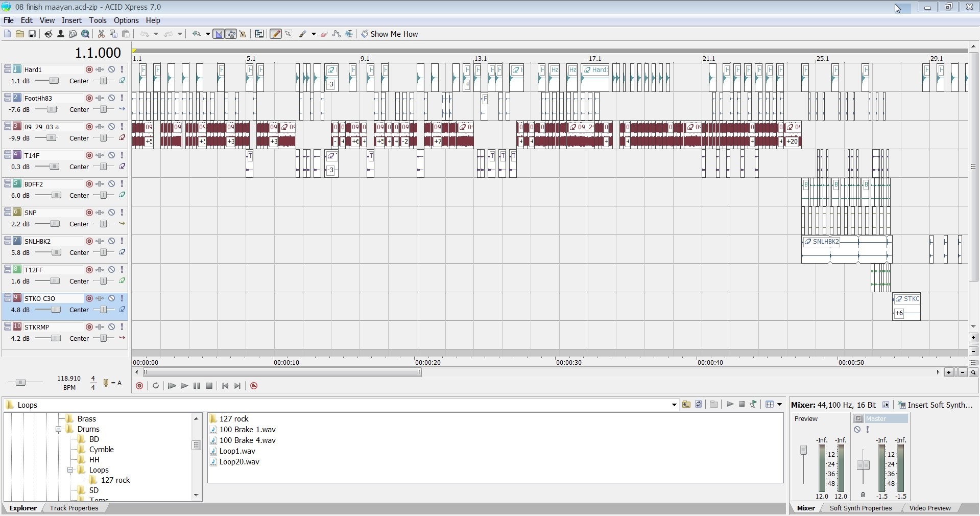The image size is (980, 516).
Task: Solo the SNP track
Action: point(122,213)
